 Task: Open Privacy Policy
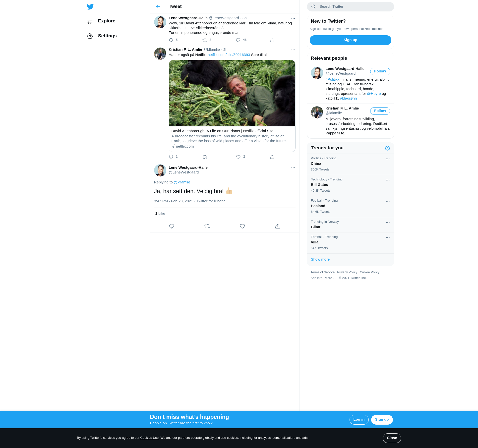point(347,272)
